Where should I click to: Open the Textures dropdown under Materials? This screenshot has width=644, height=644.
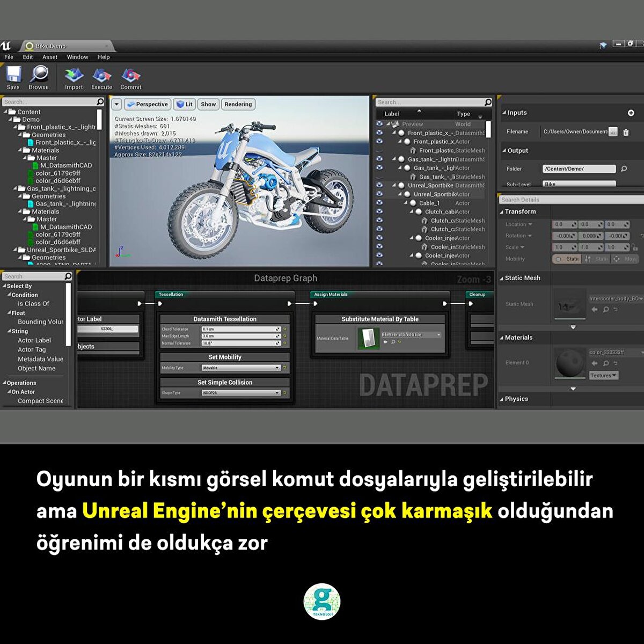[603, 375]
